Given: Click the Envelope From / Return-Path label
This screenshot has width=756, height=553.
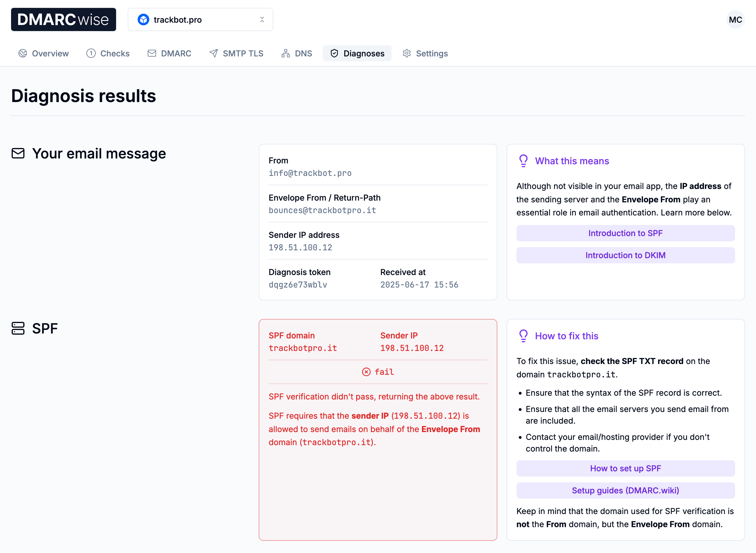Looking at the screenshot, I should point(324,198).
